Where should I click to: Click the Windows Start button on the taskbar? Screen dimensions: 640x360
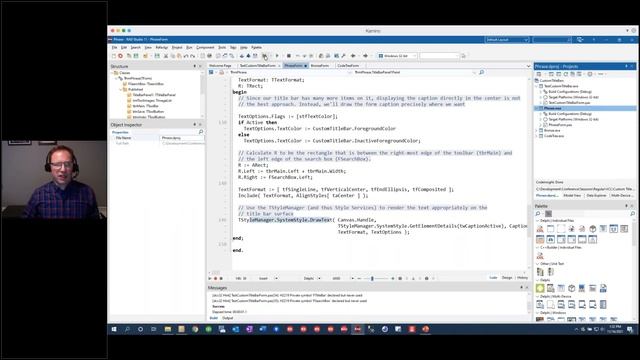(x=114, y=329)
